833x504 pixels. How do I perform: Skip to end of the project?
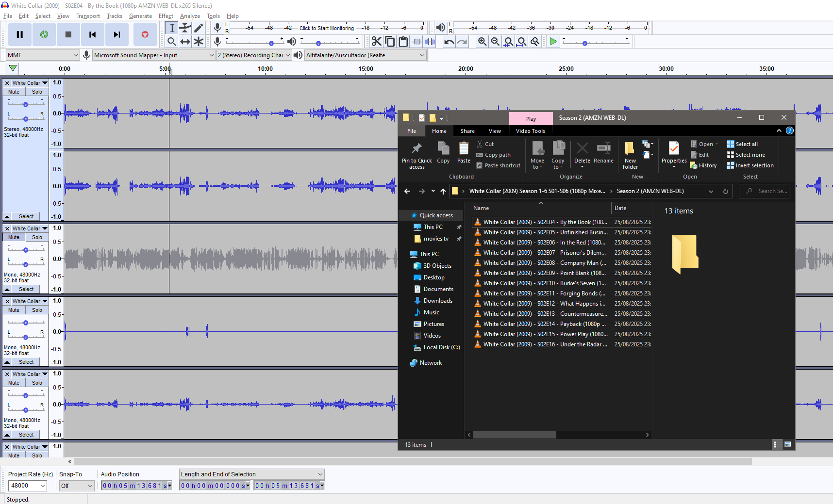pyautogui.click(x=117, y=34)
